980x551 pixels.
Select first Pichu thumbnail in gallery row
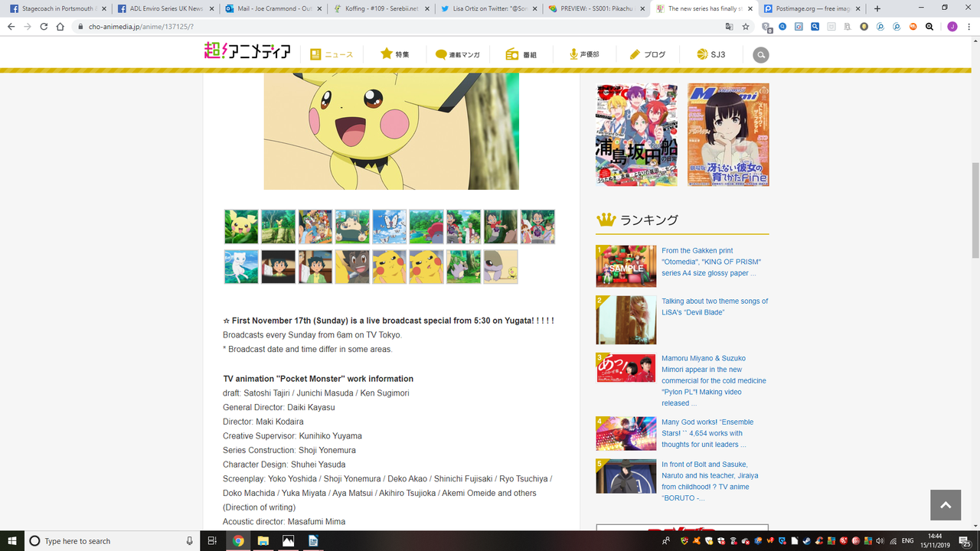[x=241, y=227]
